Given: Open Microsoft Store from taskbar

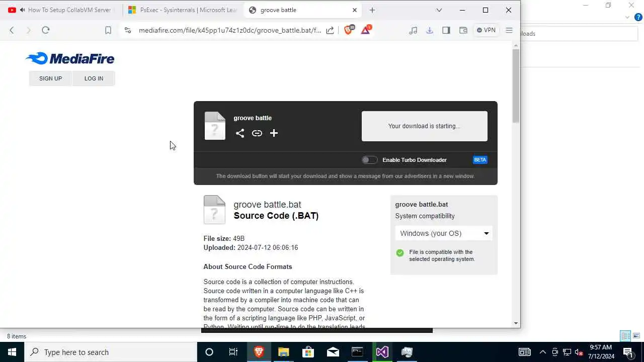Looking at the screenshot, I should coord(308,352).
